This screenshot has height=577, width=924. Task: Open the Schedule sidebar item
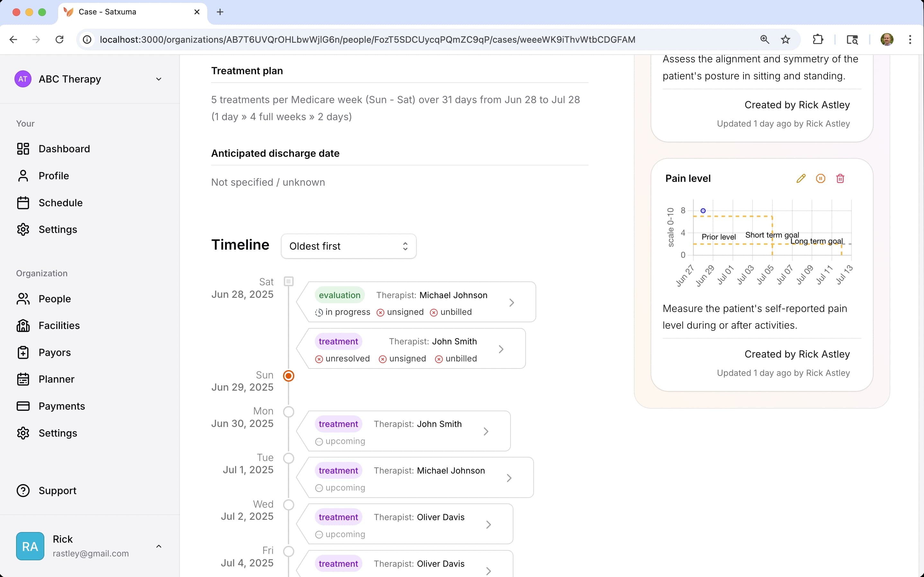point(60,203)
